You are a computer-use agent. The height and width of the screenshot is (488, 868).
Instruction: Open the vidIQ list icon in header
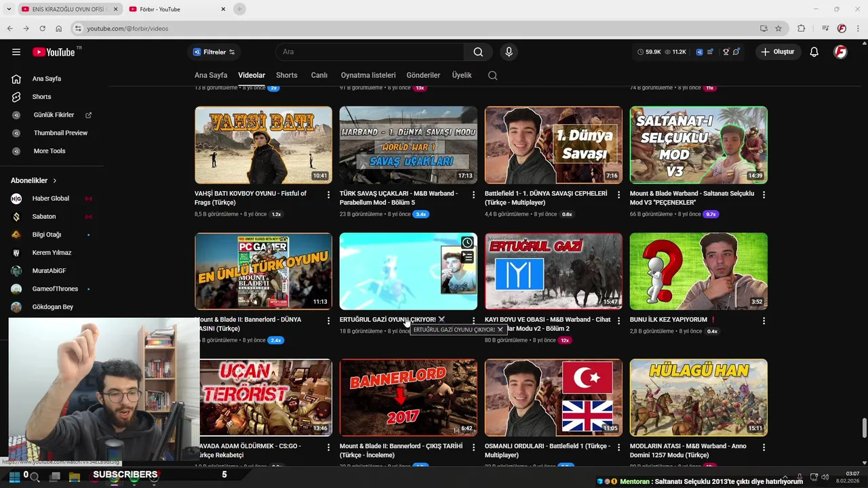pos(711,52)
